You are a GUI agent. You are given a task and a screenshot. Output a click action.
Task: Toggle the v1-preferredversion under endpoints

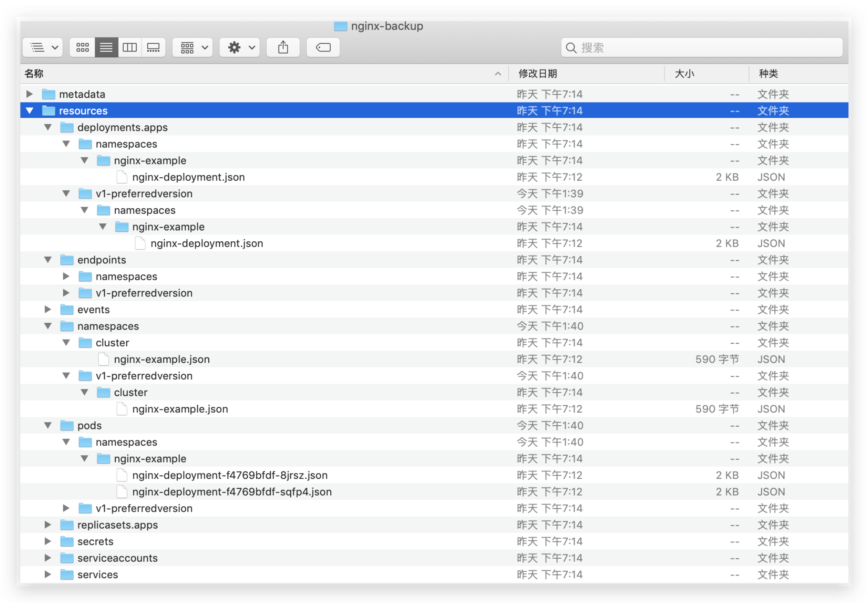pyautogui.click(x=66, y=293)
